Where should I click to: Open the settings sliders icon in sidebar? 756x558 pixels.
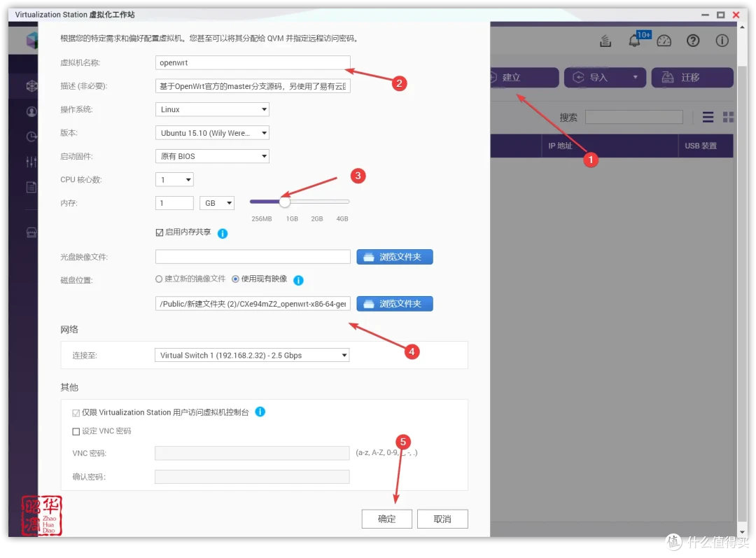tap(31, 162)
